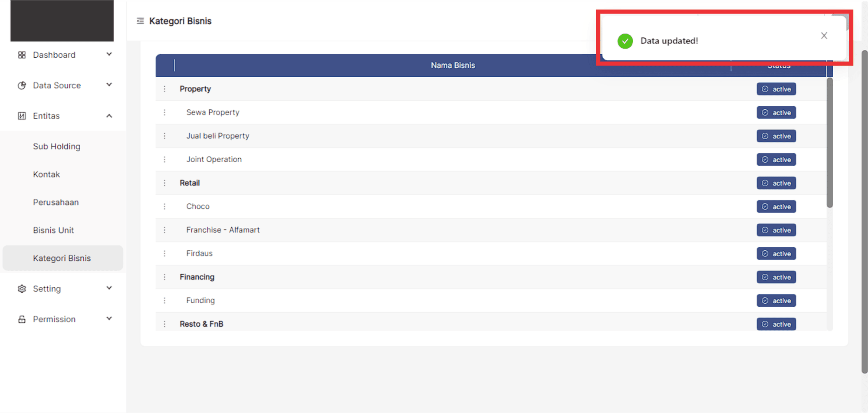The image size is (868, 413).
Task: Open the Sub Holding menu item
Action: click(57, 147)
